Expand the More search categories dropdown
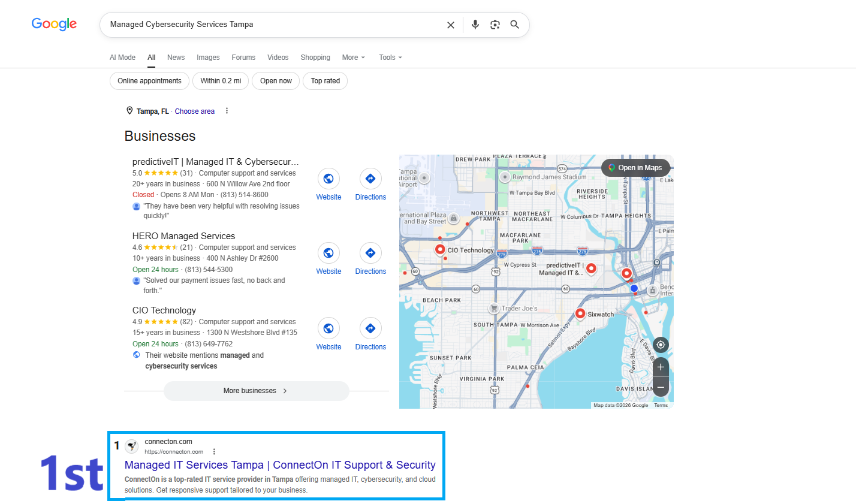 click(354, 58)
